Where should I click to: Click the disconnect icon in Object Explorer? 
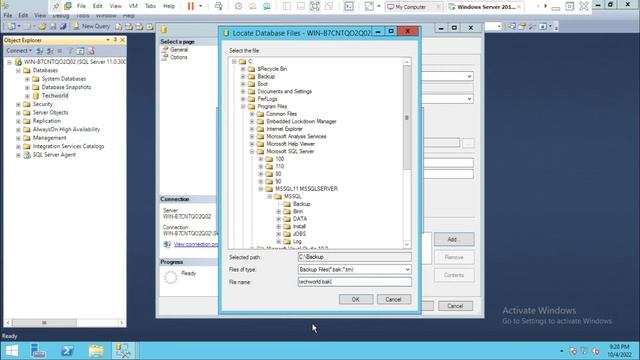point(50,51)
